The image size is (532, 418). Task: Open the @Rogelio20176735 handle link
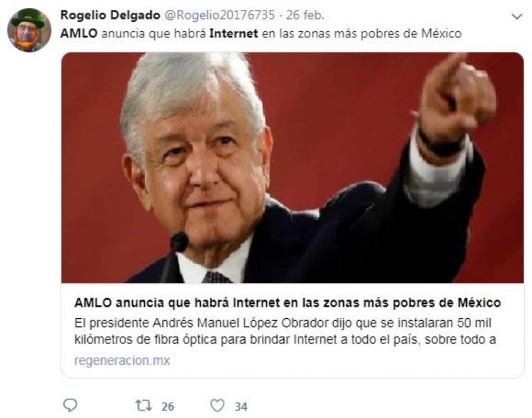219,15
